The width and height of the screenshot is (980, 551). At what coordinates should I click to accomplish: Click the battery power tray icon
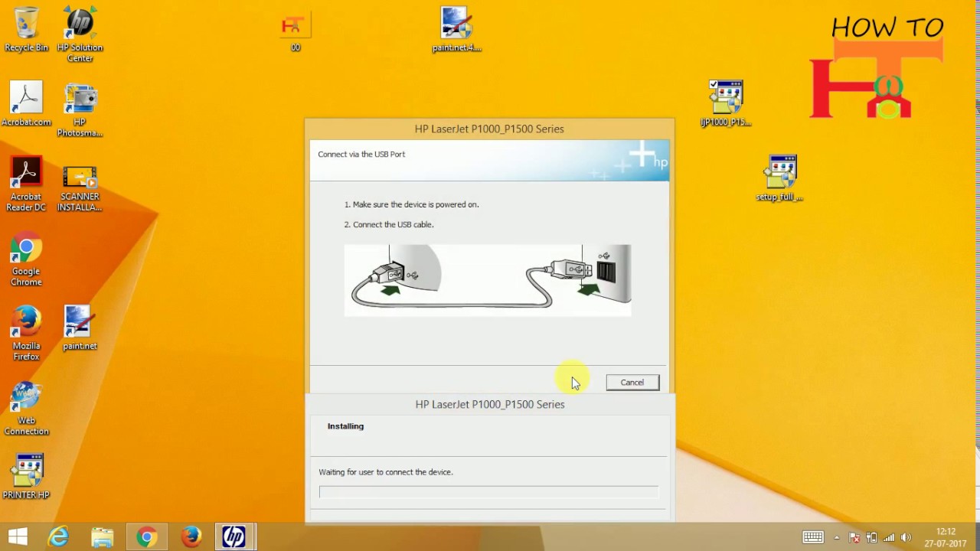(x=871, y=537)
